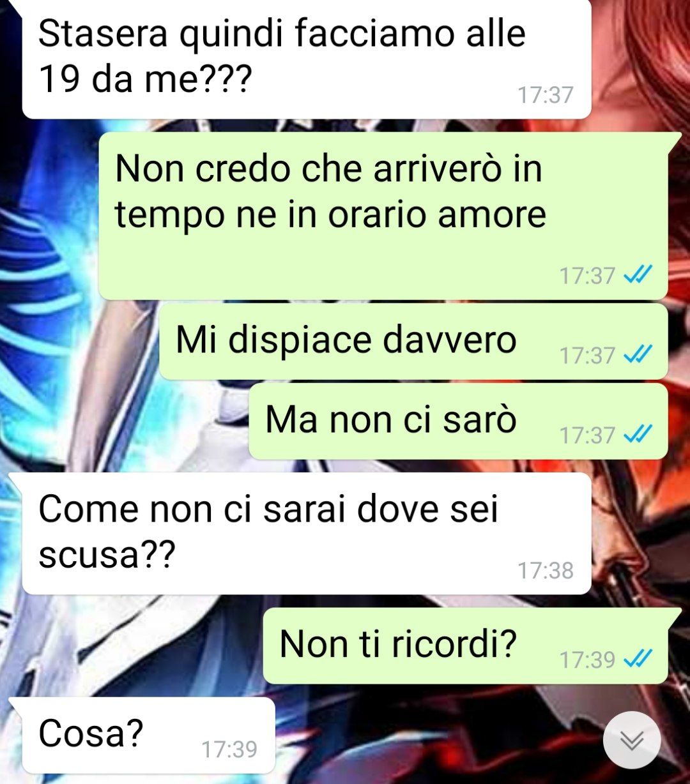Image resolution: width=690 pixels, height=784 pixels.
Task: Click 17:37 timestamp of 'Mi dispiace davvero'
Action: click(x=587, y=355)
